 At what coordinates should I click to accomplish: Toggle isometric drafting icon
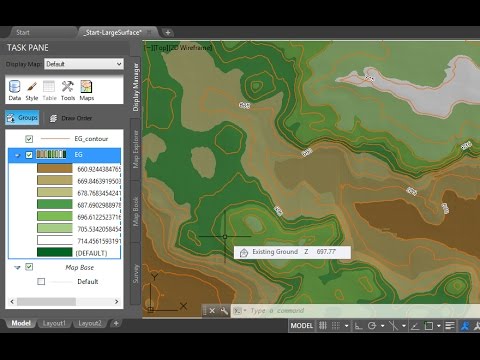coord(394,326)
